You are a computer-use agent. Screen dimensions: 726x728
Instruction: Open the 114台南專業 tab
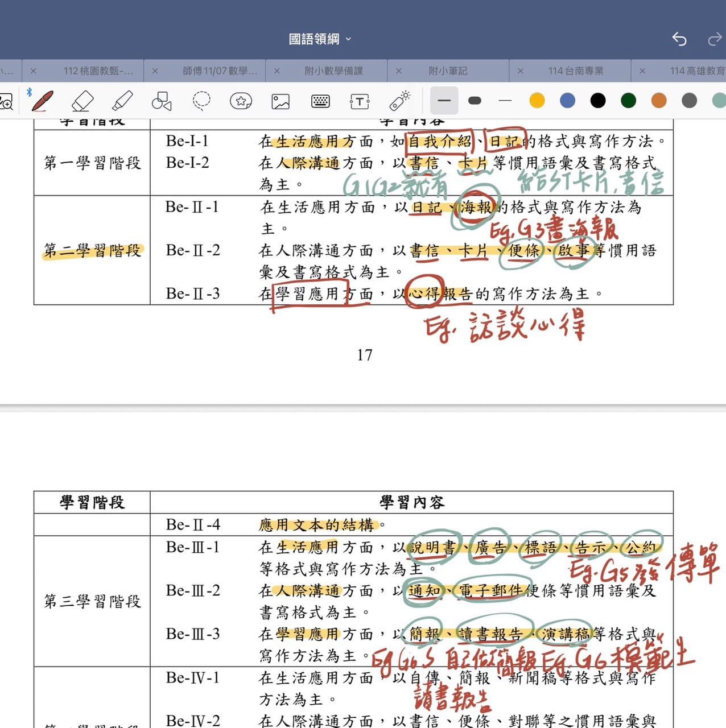576,71
